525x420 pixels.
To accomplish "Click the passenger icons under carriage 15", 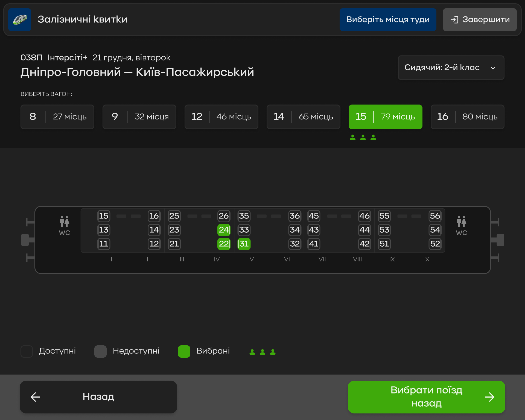I will point(363,138).
